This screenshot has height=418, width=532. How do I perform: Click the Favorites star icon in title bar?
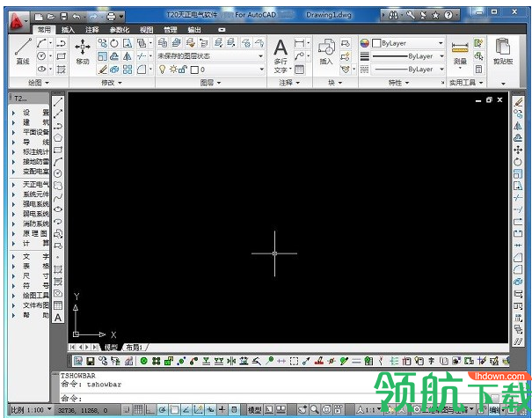pos(435,15)
